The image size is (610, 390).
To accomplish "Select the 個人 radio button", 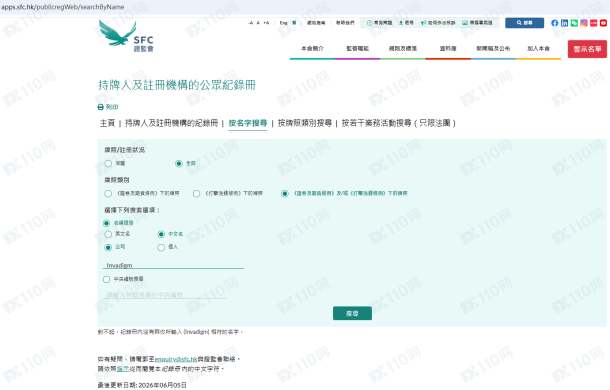I will click(x=161, y=248).
